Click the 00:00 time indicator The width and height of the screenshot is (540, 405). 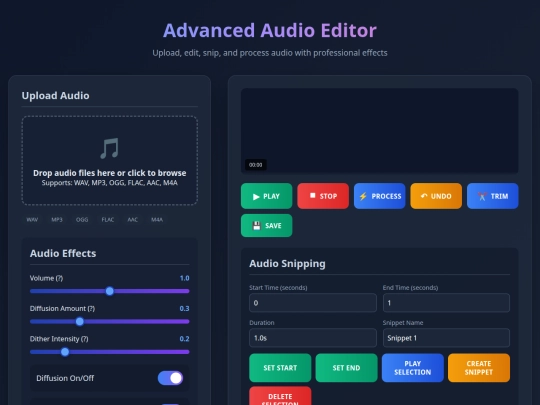pos(256,165)
